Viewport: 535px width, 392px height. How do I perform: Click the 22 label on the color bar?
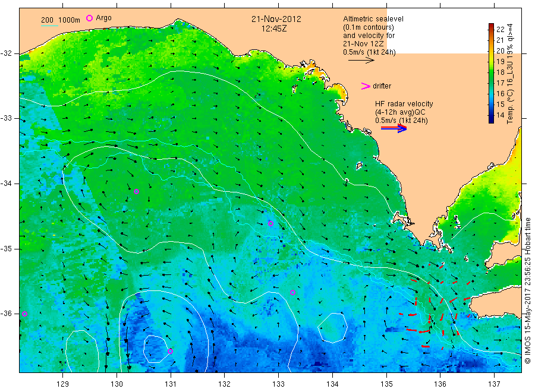[500, 30]
